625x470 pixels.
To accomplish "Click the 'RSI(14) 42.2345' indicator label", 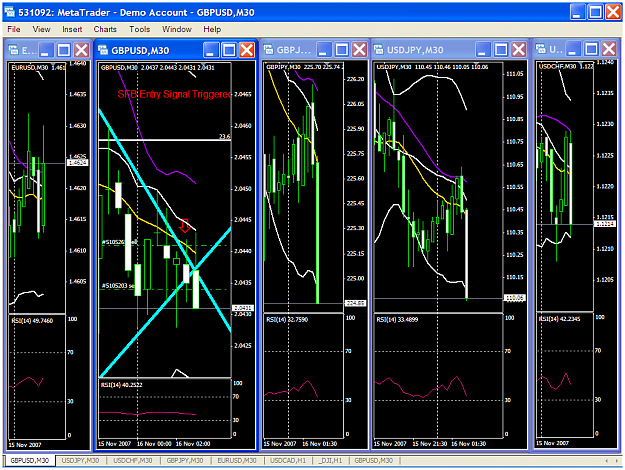I will click(560, 319).
